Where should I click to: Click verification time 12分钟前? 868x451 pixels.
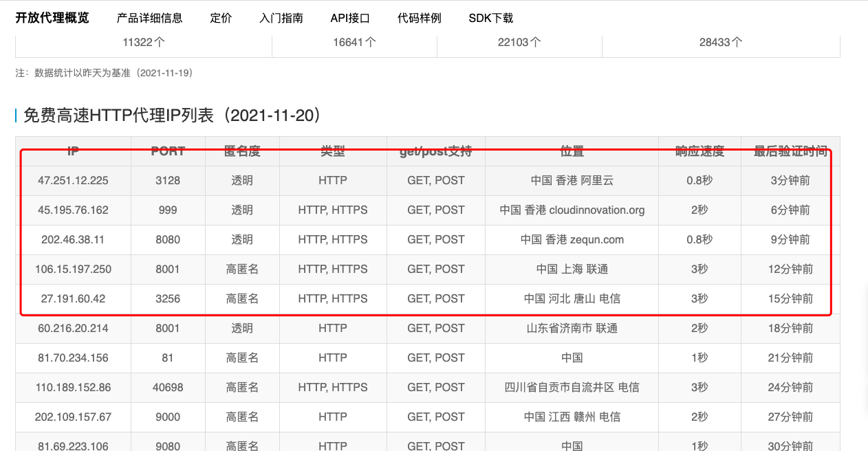[x=790, y=269]
